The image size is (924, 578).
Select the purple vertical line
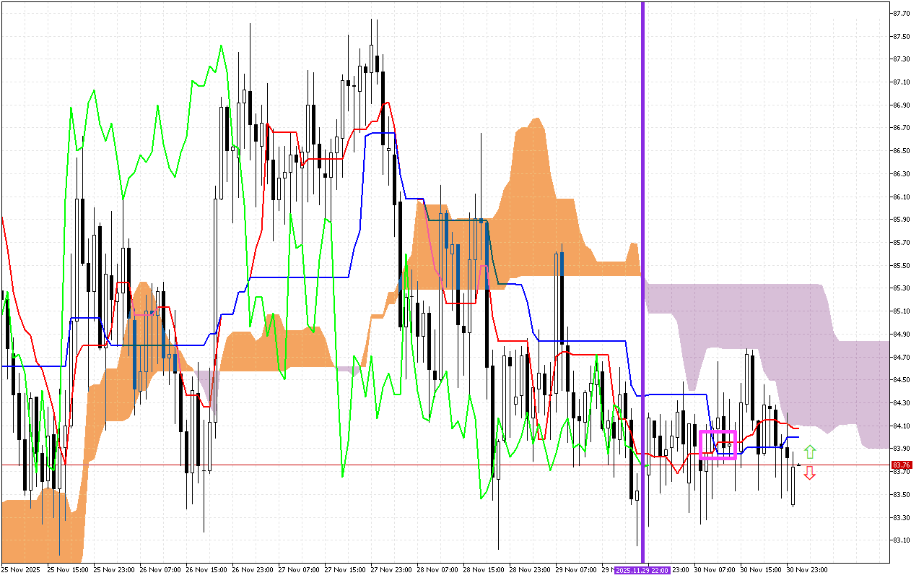642,217
